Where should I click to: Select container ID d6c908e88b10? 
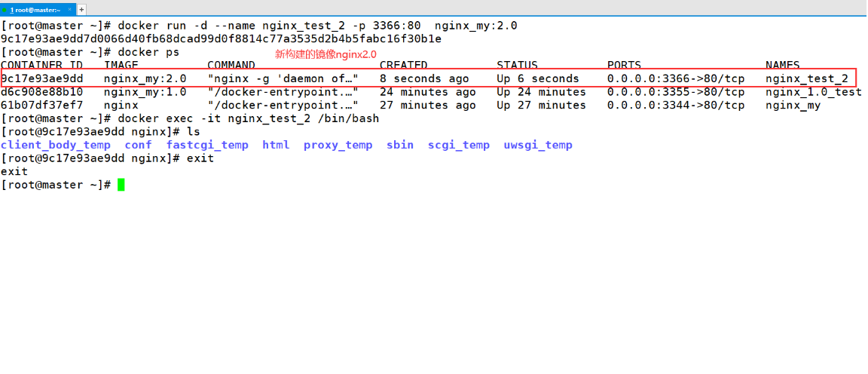pyautogui.click(x=42, y=92)
